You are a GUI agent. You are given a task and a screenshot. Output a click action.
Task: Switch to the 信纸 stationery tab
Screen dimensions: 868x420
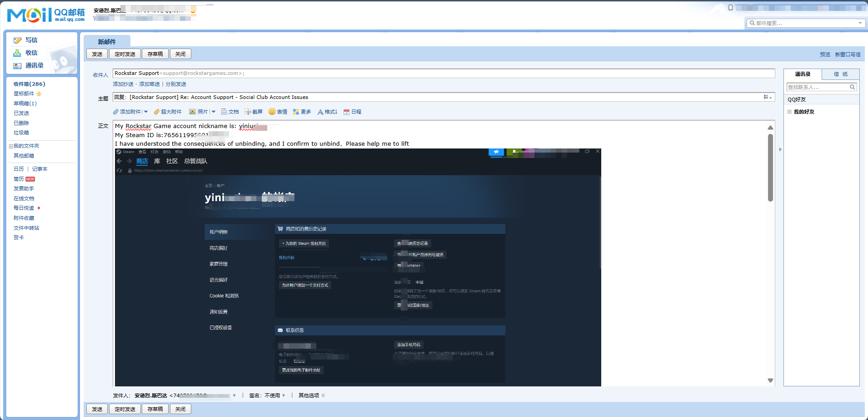coord(840,74)
